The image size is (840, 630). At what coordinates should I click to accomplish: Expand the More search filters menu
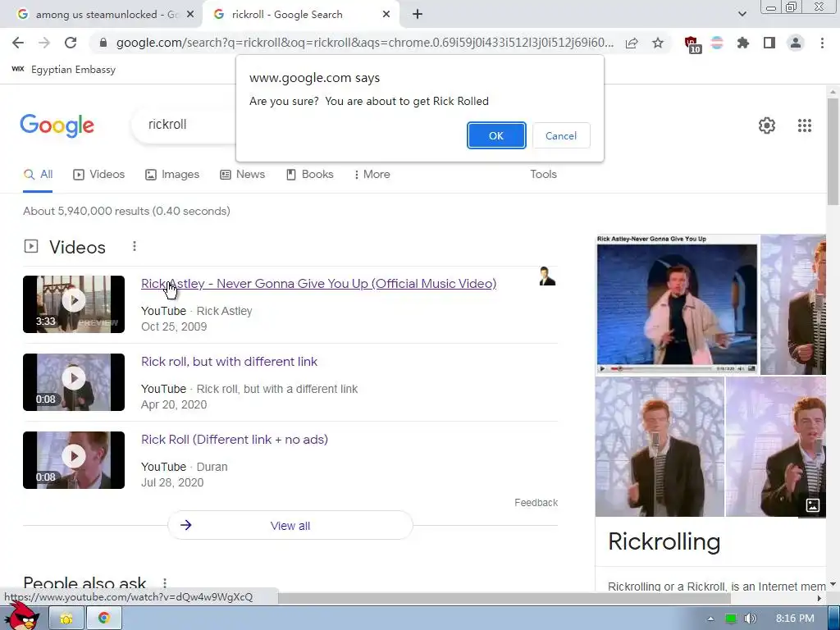(x=372, y=174)
